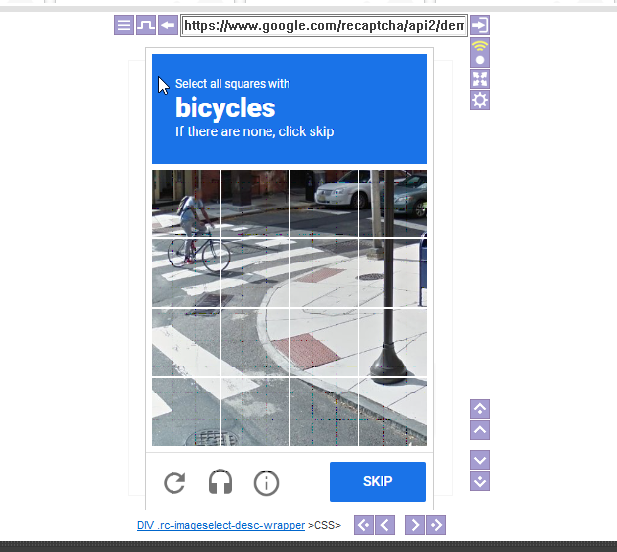The width and height of the screenshot is (617, 552).
Task: Click the first-element dotted left arrow
Action: pyautogui.click(x=364, y=525)
